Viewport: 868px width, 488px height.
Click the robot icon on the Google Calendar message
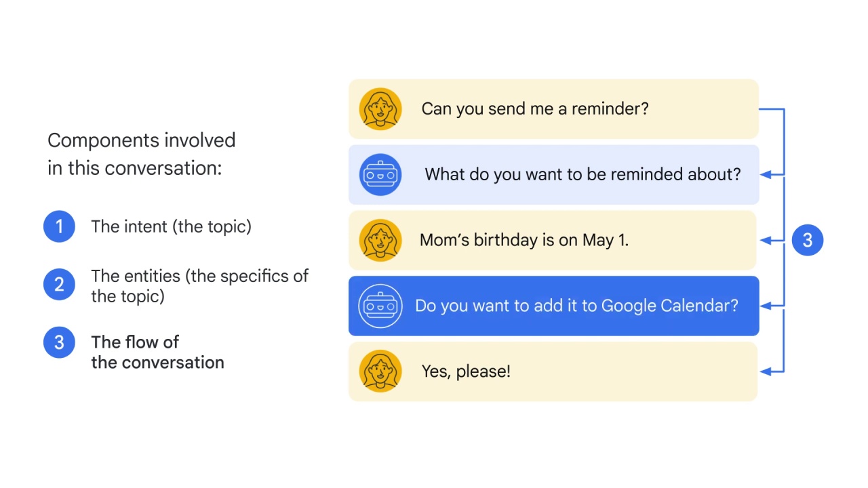tap(380, 306)
